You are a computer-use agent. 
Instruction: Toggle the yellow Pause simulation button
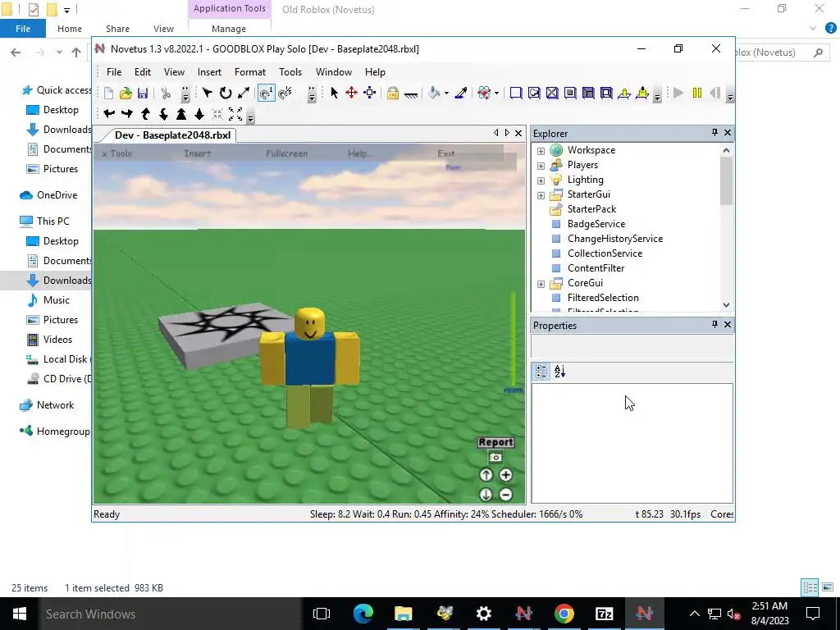click(697, 94)
